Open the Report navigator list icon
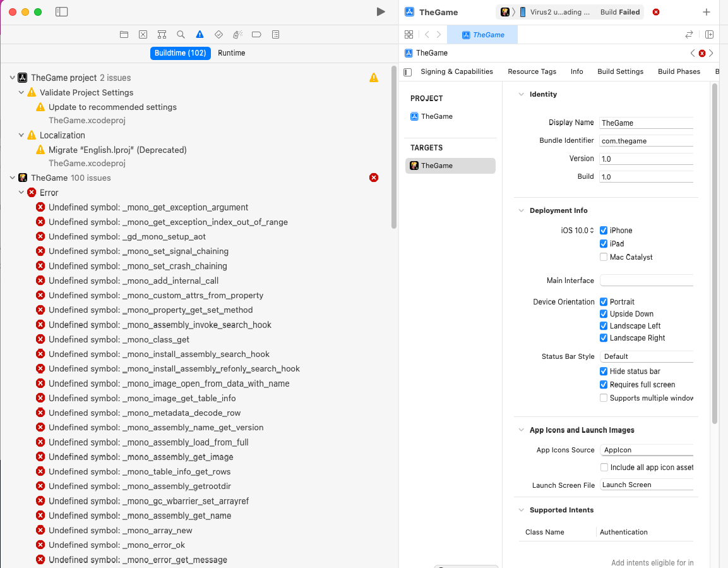The image size is (728, 568). [275, 35]
